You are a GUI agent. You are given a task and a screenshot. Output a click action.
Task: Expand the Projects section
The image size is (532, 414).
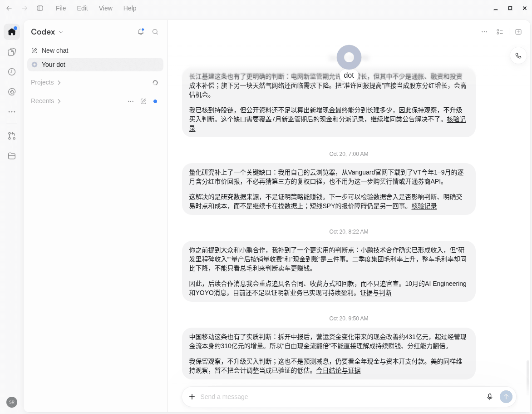point(46,83)
